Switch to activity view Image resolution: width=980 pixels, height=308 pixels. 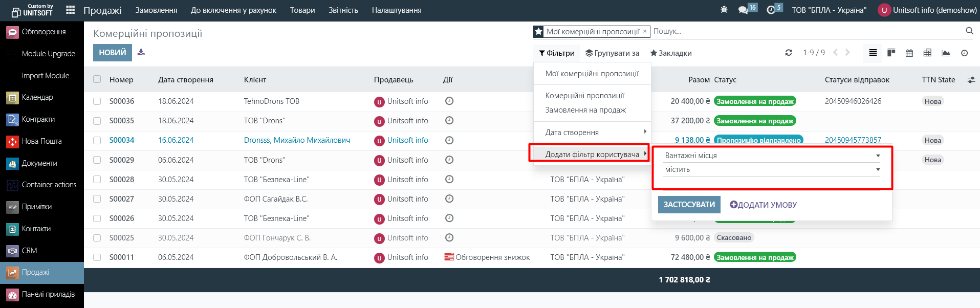pos(964,53)
